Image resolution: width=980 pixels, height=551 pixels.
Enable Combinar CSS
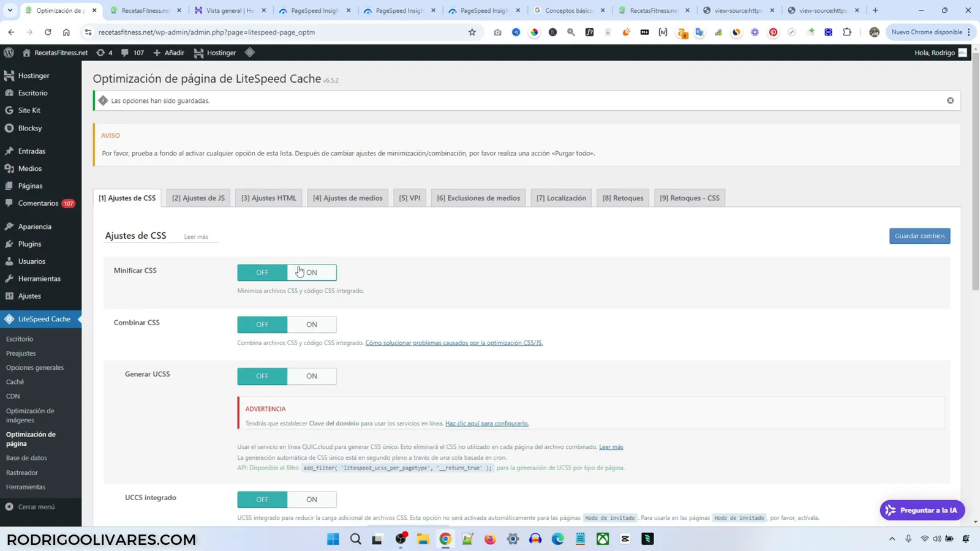[x=312, y=324]
